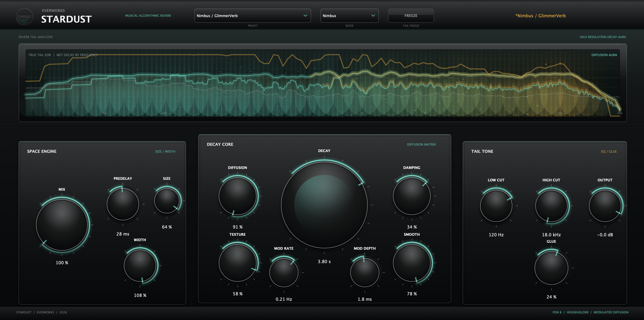Image resolution: width=644 pixels, height=320 pixels.
Task: Click the 20k frequency axis marker
Action: pos(620,113)
